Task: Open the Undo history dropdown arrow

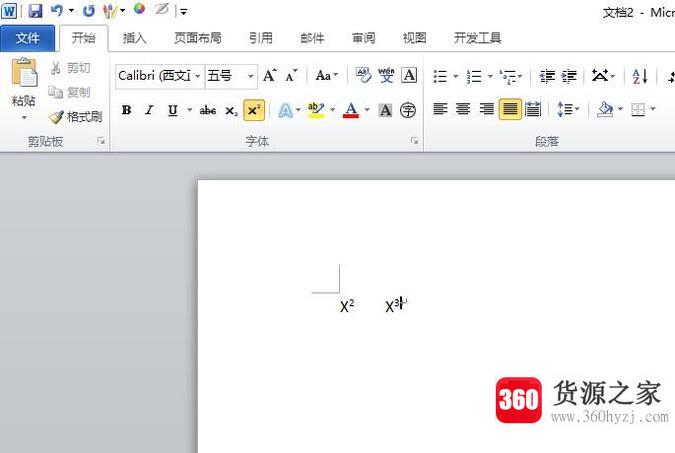Action: tap(71, 10)
